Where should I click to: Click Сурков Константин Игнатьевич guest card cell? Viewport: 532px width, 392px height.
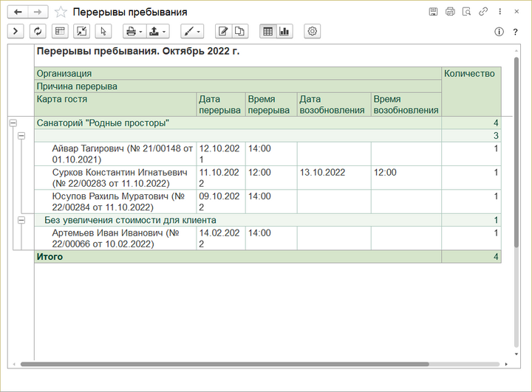click(115, 178)
